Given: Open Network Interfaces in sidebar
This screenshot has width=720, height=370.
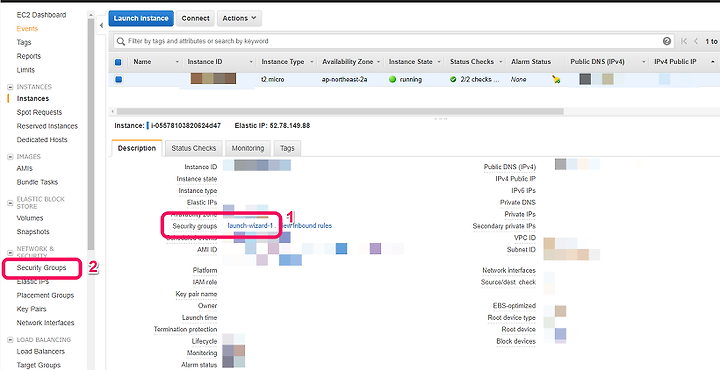Looking at the screenshot, I should 45,323.
